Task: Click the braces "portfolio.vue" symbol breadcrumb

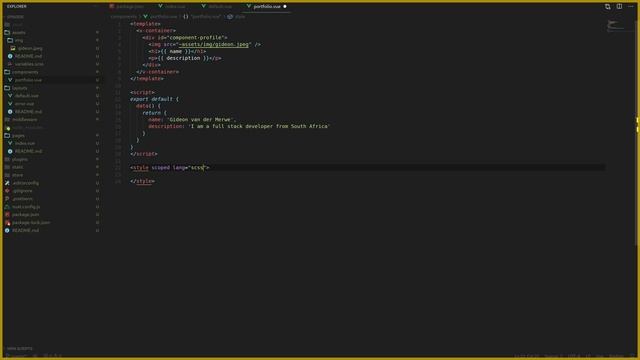Action: click(202, 17)
